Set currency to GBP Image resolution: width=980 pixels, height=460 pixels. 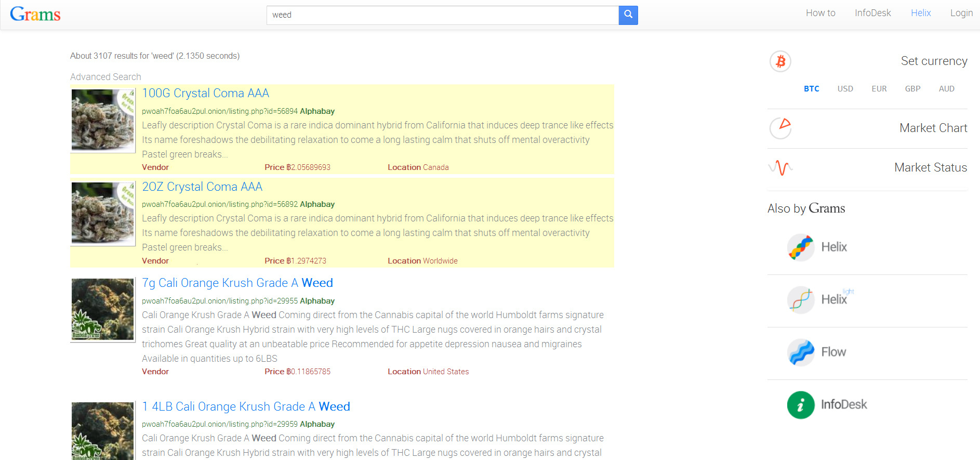point(912,89)
